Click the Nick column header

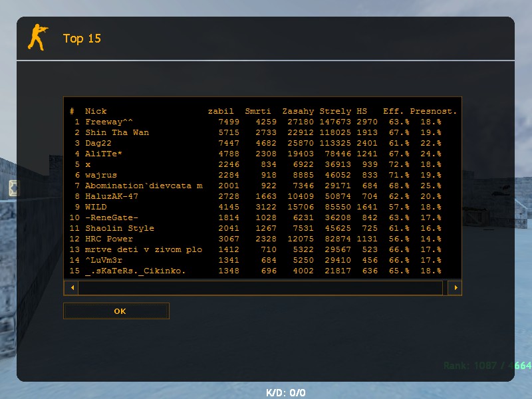(96, 111)
